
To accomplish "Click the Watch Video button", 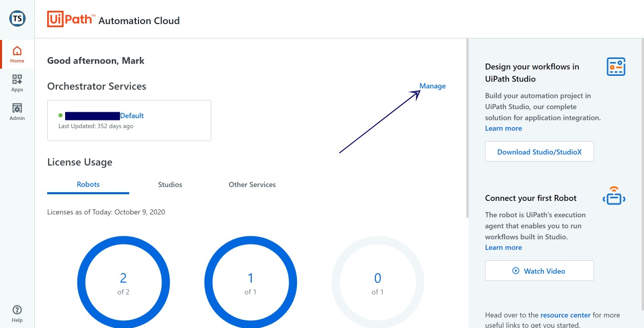I will (539, 271).
